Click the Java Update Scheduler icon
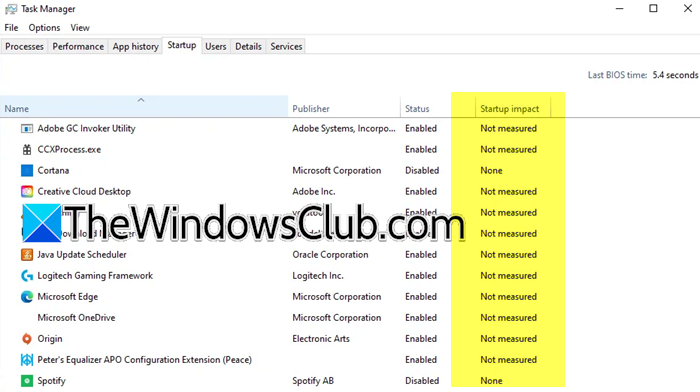The height and width of the screenshot is (392, 700). [x=27, y=254]
